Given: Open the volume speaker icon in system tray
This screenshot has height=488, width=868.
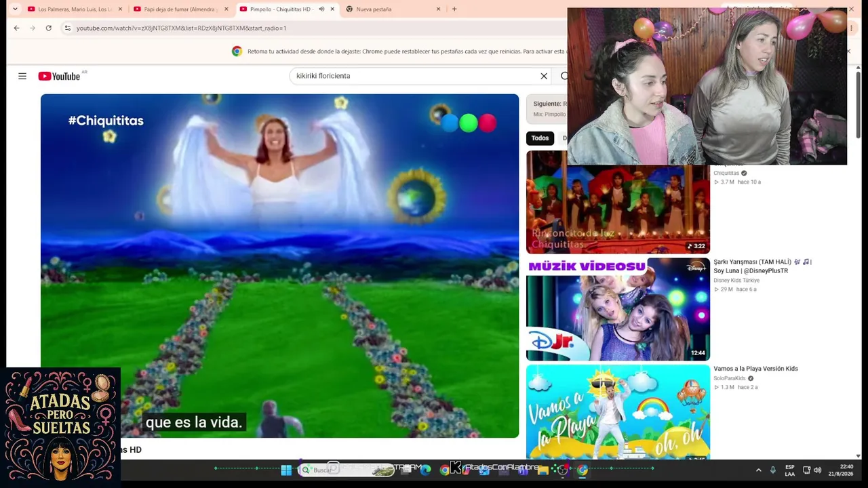Looking at the screenshot, I should 817,470.
